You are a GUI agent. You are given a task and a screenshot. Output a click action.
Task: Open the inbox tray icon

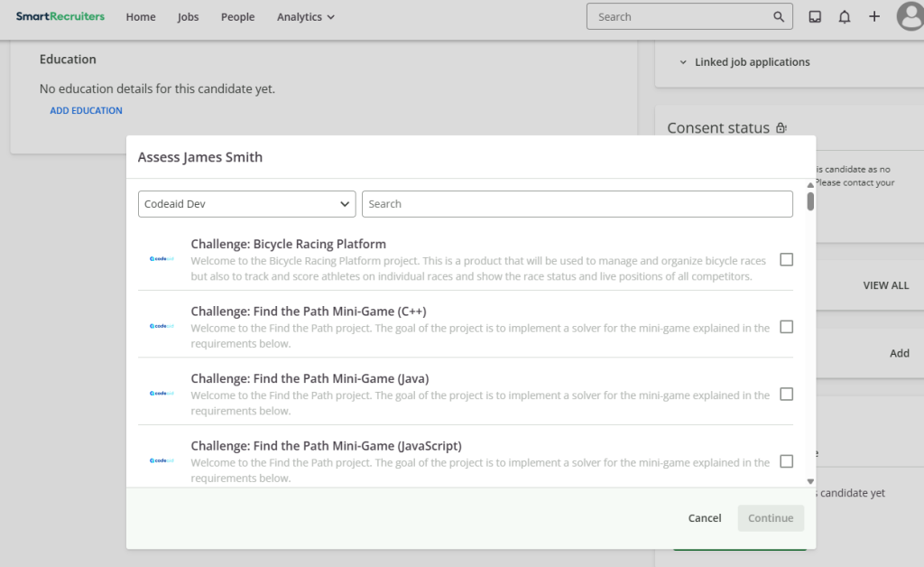click(x=815, y=16)
